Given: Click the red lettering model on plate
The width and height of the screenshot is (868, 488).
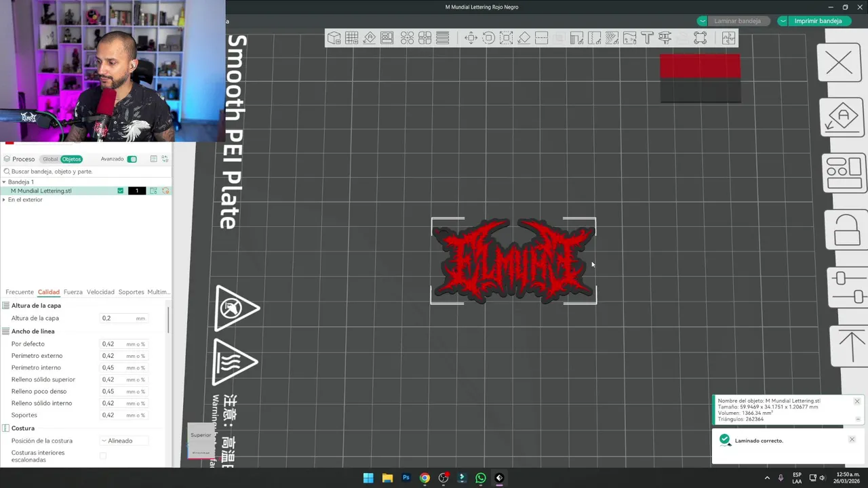Looking at the screenshot, I should [x=513, y=261].
